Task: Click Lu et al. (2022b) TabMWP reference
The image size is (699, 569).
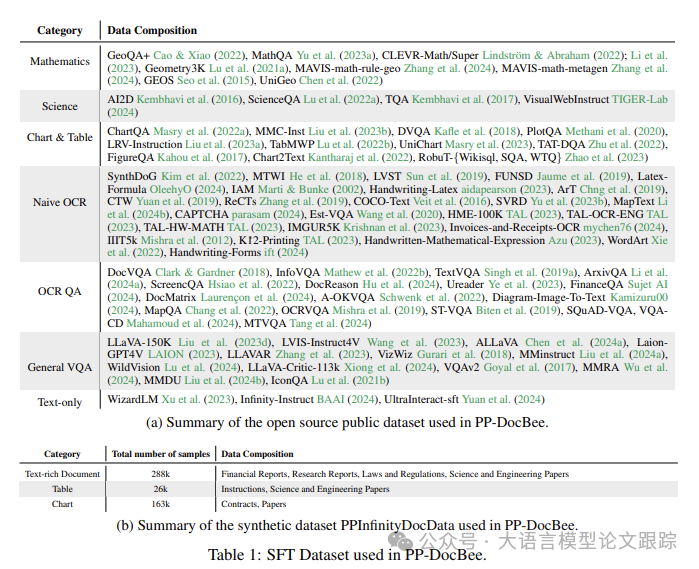Action: [x=356, y=144]
